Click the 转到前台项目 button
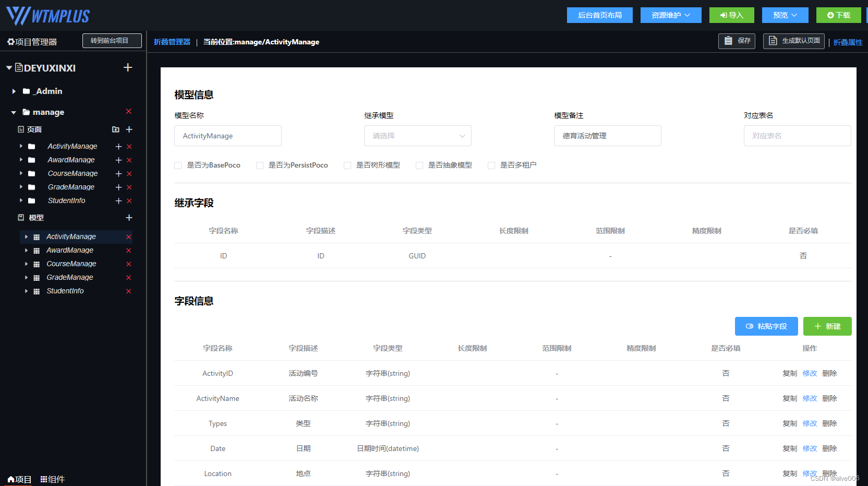868x486 pixels. point(112,40)
